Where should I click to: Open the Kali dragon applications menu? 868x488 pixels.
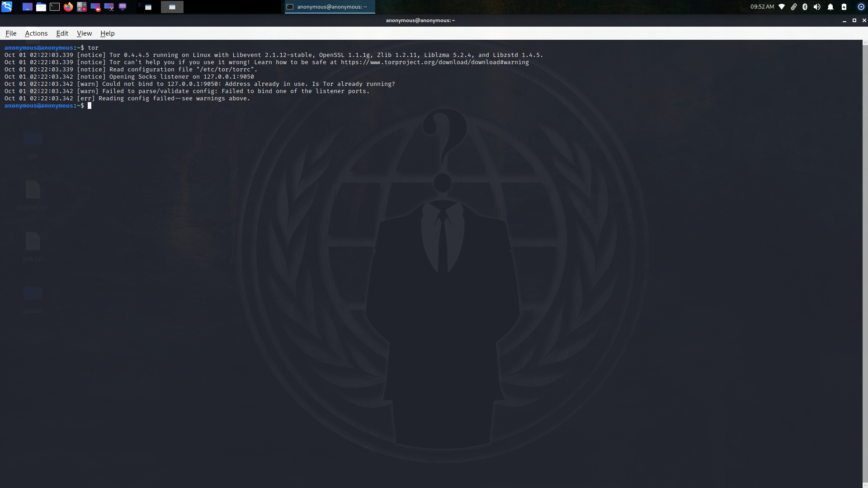pos(7,7)
